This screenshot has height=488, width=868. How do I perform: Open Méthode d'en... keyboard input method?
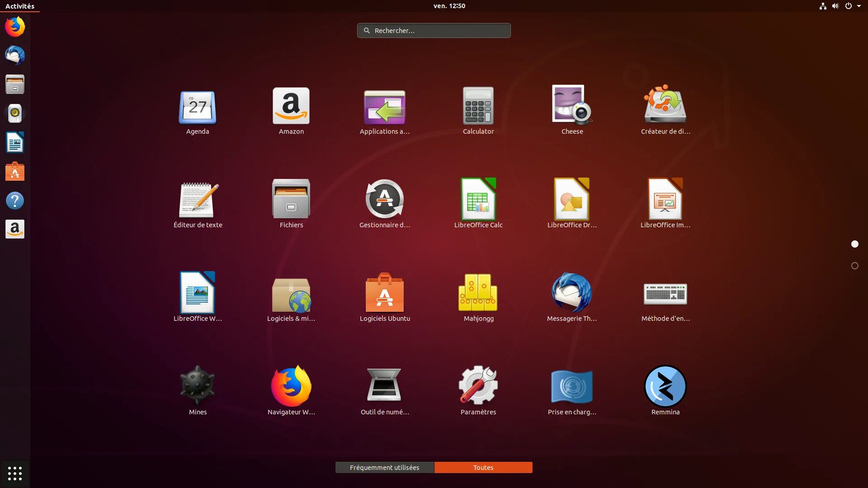click(665, 294)
